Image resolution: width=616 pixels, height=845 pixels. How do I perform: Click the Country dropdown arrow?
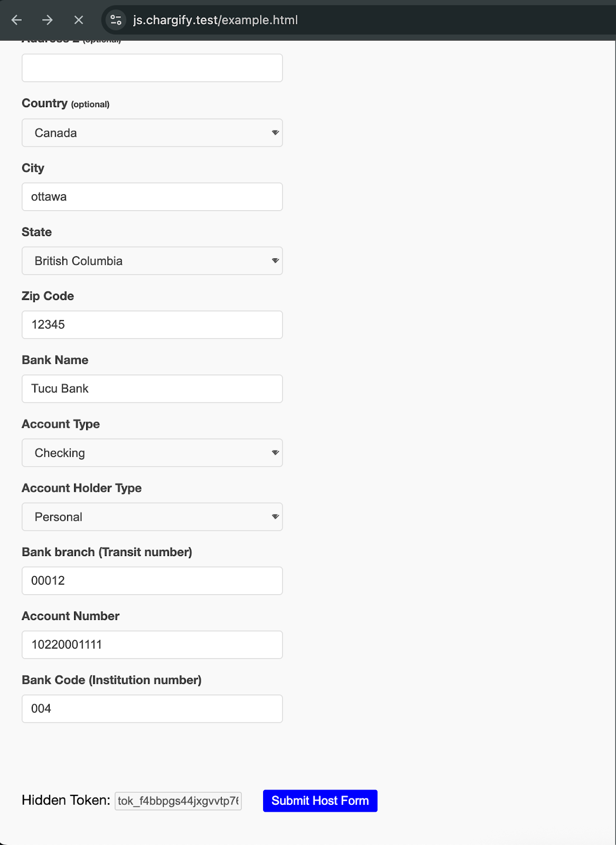(275, 133)
